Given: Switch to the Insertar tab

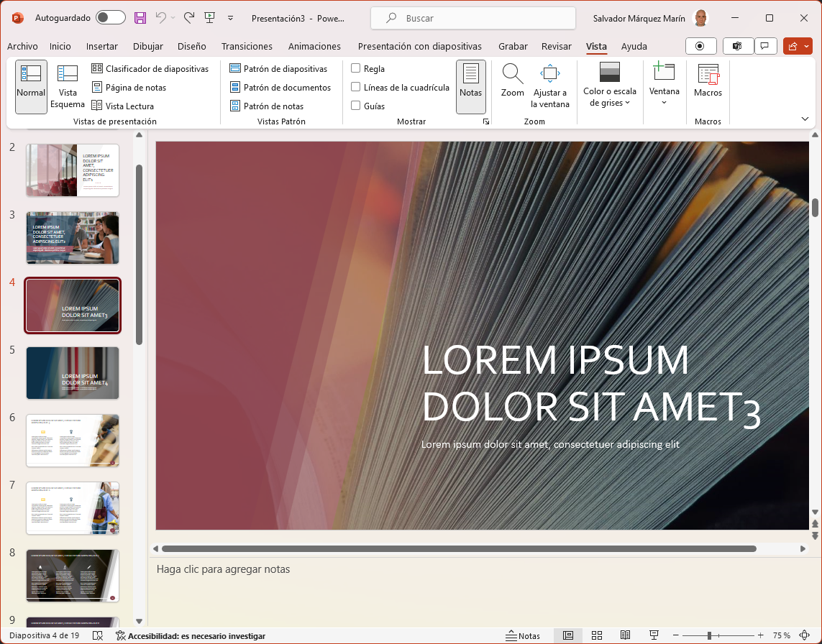Looking at the screenshot, I should tap(101, 46).
